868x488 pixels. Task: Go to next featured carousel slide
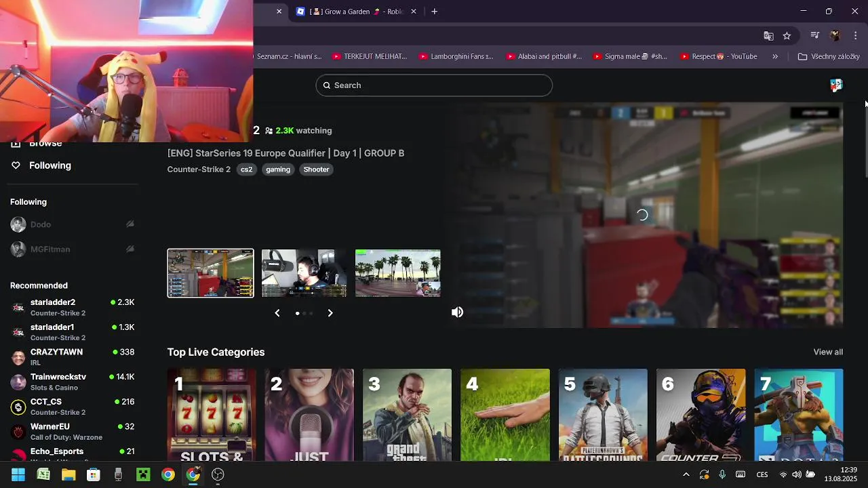[x=330, y=313]
